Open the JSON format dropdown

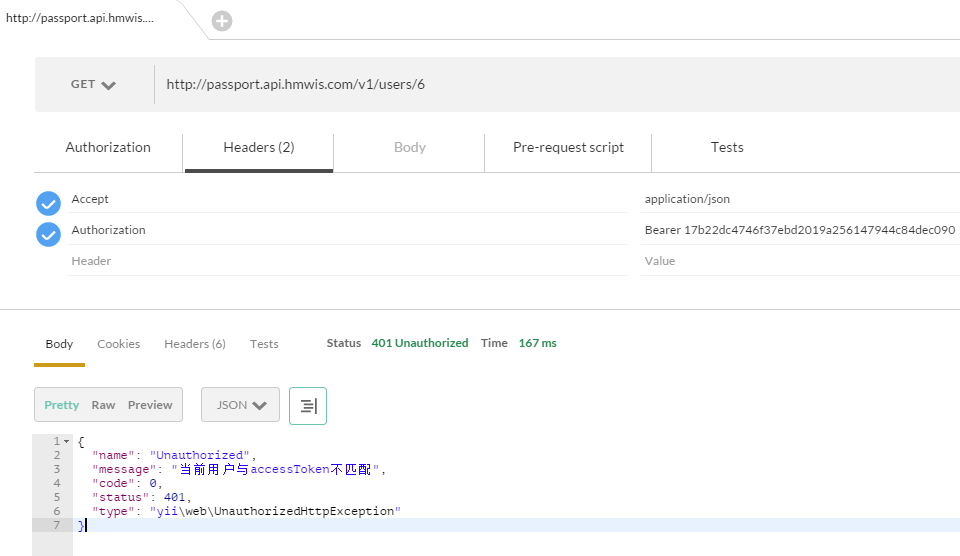click(240, 405)
